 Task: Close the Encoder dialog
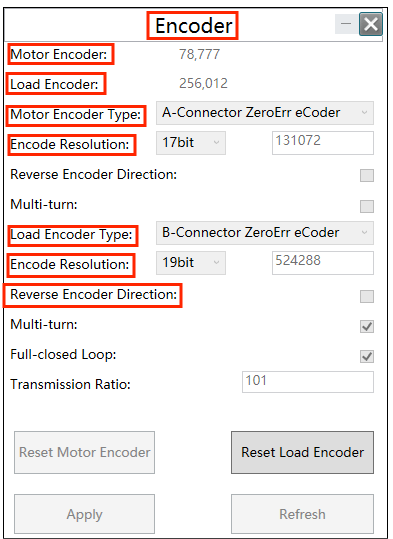(371, 24)
